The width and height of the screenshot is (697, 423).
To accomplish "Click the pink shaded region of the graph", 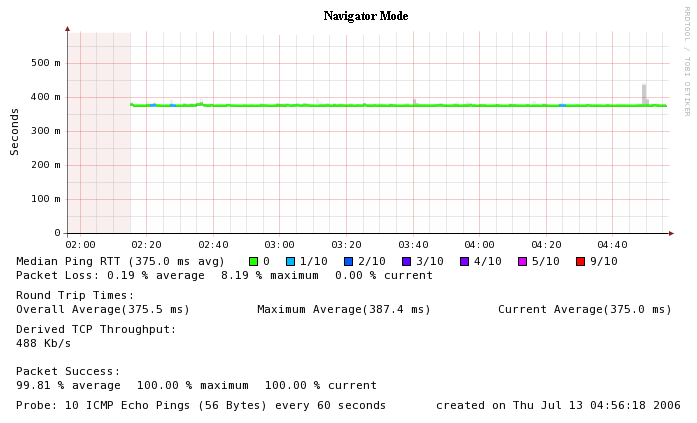I will click(99, 130).
